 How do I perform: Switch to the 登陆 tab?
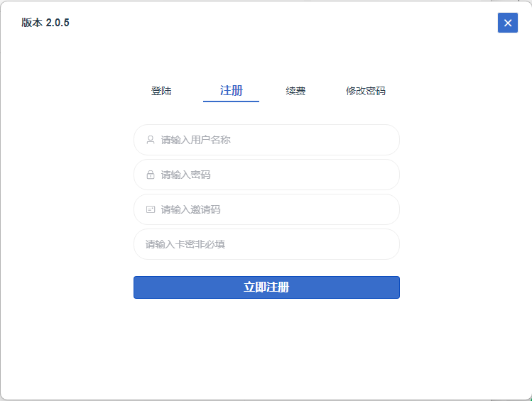click(x=161, y=91)
